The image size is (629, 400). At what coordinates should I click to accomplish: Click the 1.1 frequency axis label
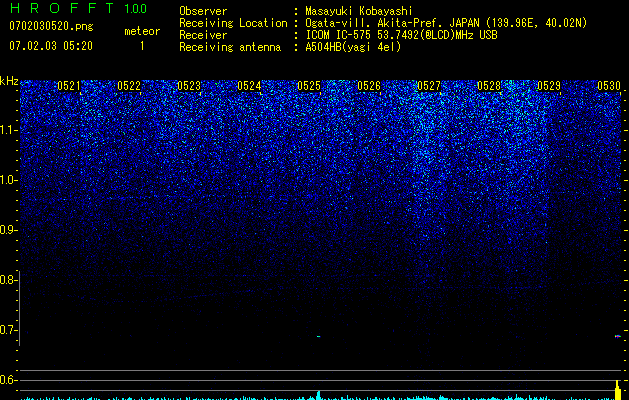coord(8,130)
